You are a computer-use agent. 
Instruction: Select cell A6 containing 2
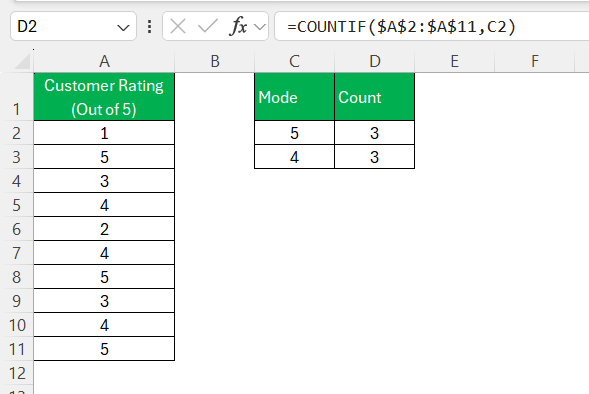tap(104, 229)
